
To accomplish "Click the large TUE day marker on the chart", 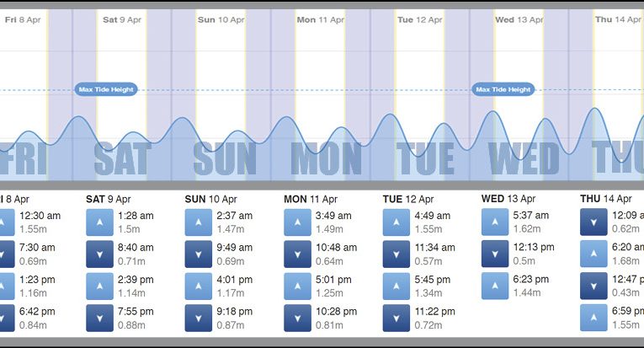I will 426,158.
